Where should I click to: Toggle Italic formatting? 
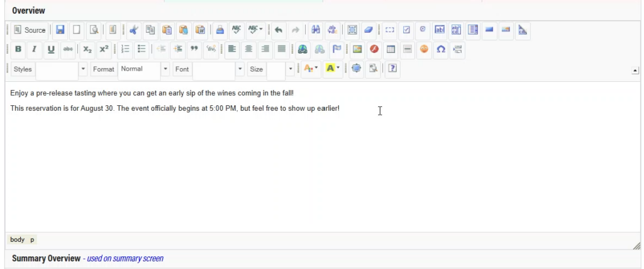coord(34,49)
